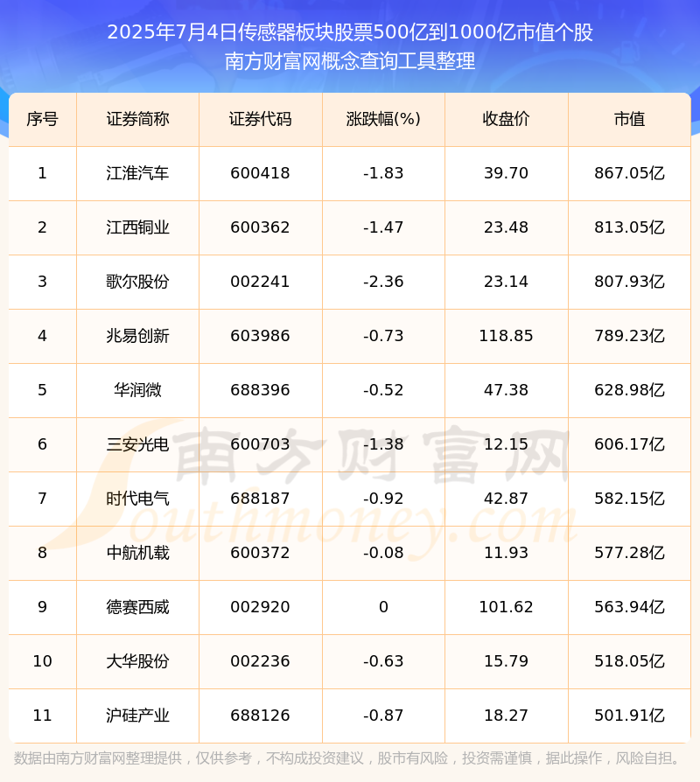Click market cap 501.91亿
This screenshot has width=700, height=782.
pos(629,716)
